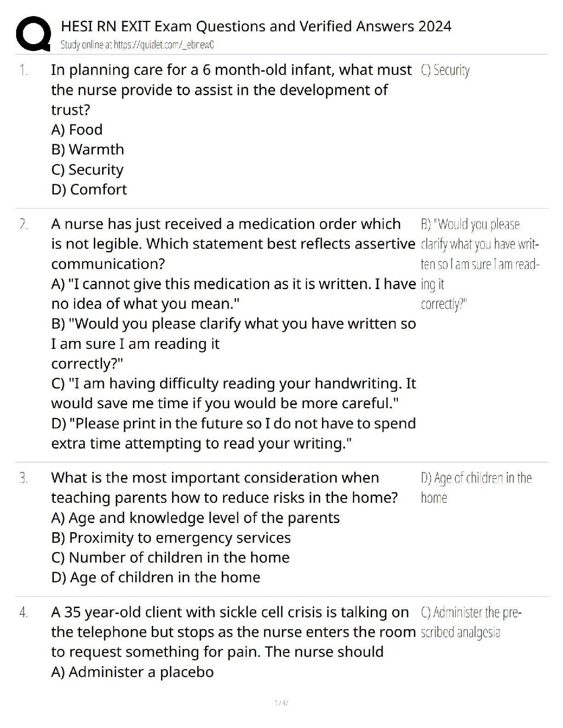Select option A) Food
The height and width of the screenshot is (728, 563).
pyautogui.click(x=77, y=130)
